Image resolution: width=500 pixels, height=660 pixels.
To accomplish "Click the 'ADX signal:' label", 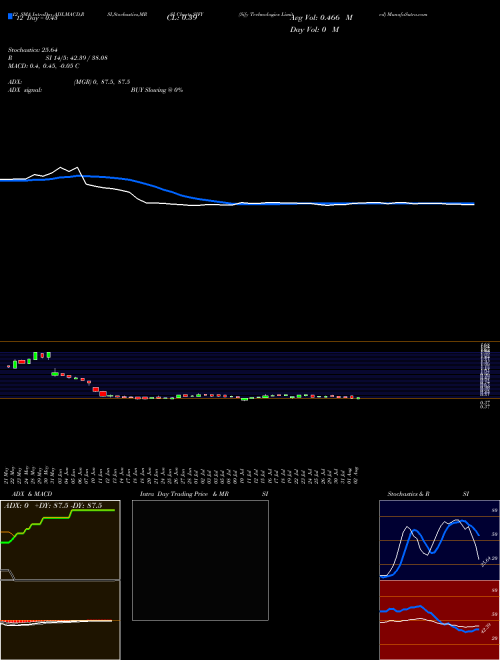I will (x=25, y=90).
